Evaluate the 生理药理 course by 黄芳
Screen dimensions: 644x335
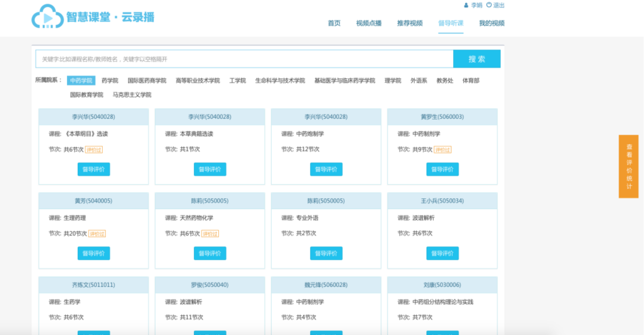pos(94,253)
